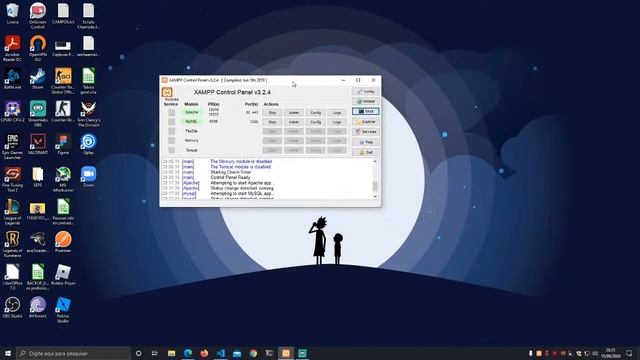Open the LibreOffice 7.0 desktop shortcut

click(12, 278)
